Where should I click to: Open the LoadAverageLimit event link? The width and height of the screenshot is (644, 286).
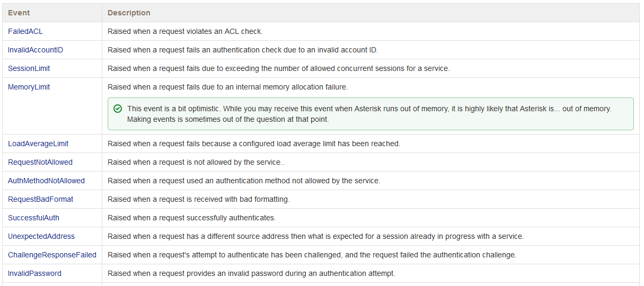click(x=38, y=144)
